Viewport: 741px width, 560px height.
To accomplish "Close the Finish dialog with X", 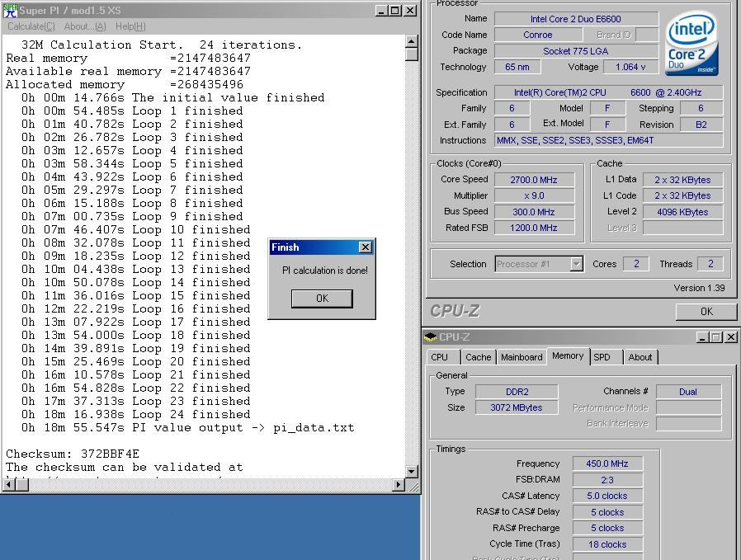I will (366, 247).
